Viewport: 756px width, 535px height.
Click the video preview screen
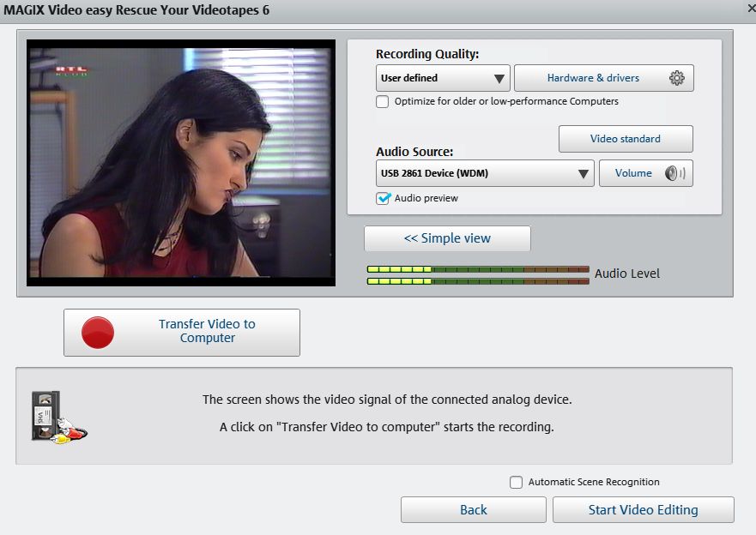pyautogui.click(x=181, y=163)
